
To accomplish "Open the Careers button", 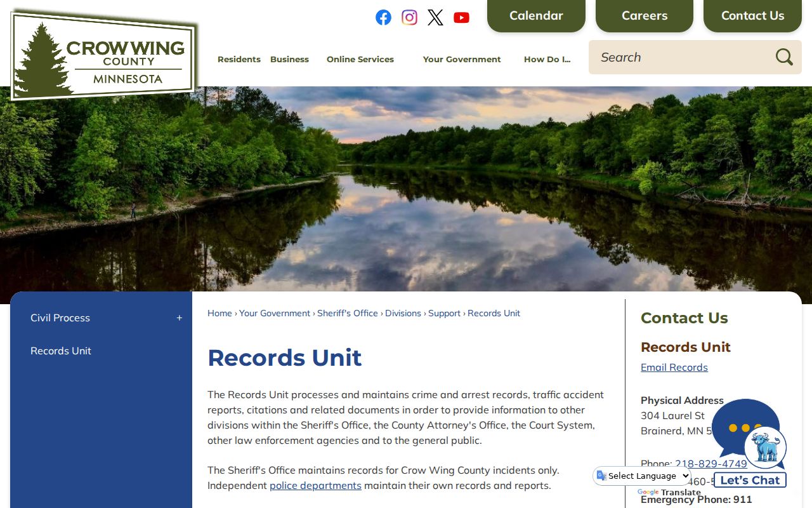I will click(645, 16).
